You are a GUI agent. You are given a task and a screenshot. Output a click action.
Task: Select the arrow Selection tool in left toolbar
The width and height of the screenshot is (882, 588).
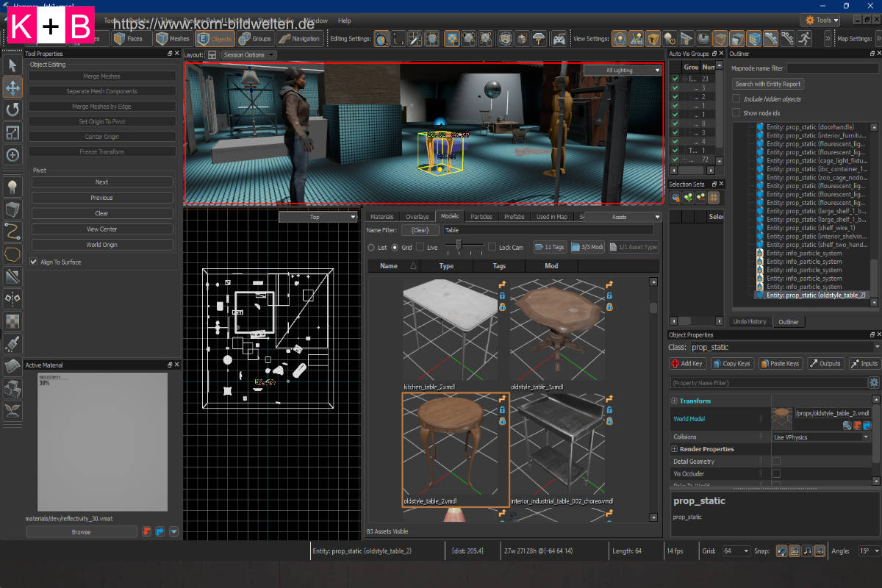point(13,66)
